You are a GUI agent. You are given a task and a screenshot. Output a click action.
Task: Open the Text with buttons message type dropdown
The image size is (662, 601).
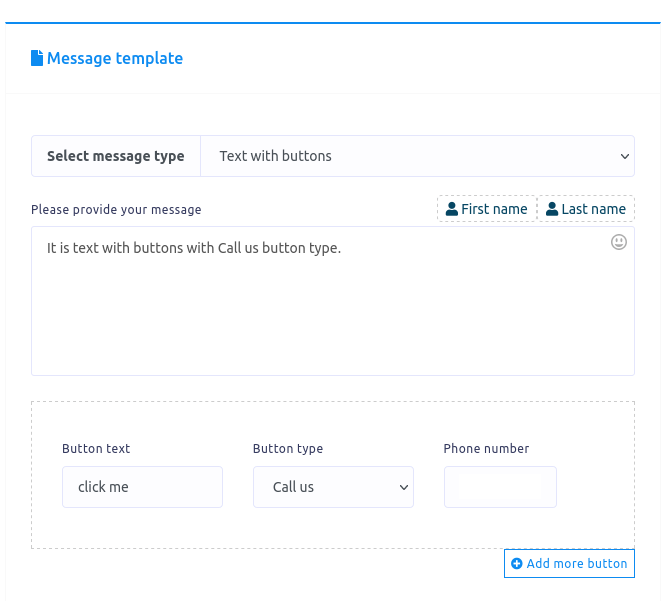click(x=418, y=156)
